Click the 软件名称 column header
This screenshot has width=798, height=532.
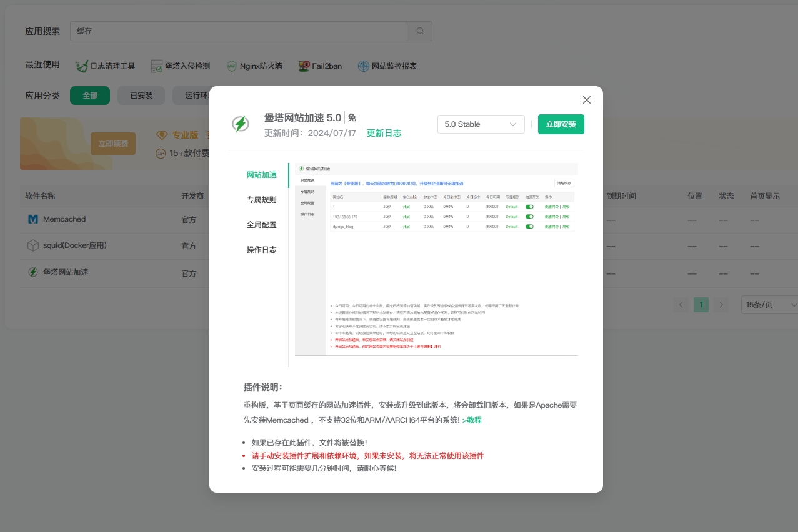(40, 196)
